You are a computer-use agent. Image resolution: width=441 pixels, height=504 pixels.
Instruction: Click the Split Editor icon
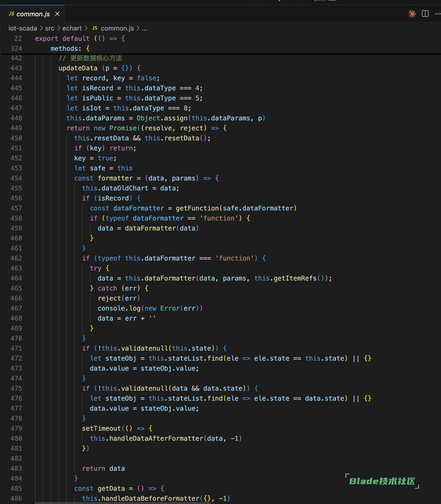(425, 14)
